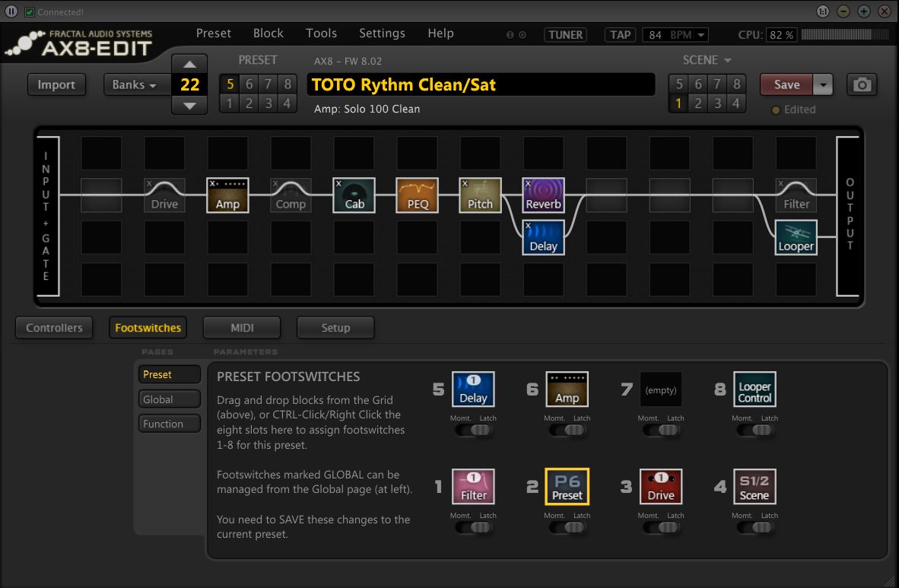Switch to the MIDI tab
Screen dimensions: 899x588
pyautogui.click(x=241, y=327)
